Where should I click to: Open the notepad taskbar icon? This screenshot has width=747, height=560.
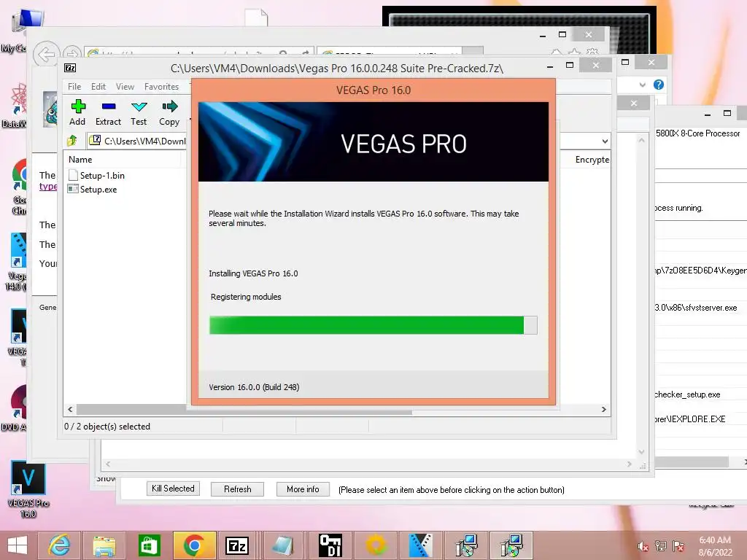click(x=283, y=545)
